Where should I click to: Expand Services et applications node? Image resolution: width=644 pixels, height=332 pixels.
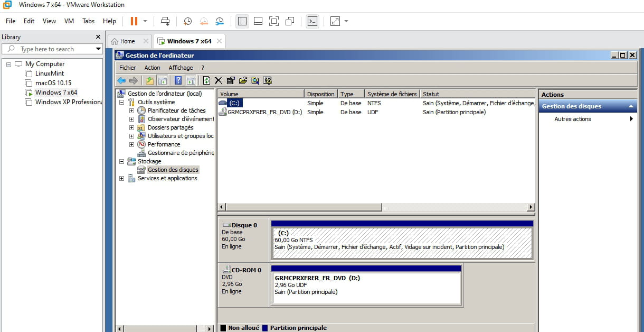(x=121, y=178)
